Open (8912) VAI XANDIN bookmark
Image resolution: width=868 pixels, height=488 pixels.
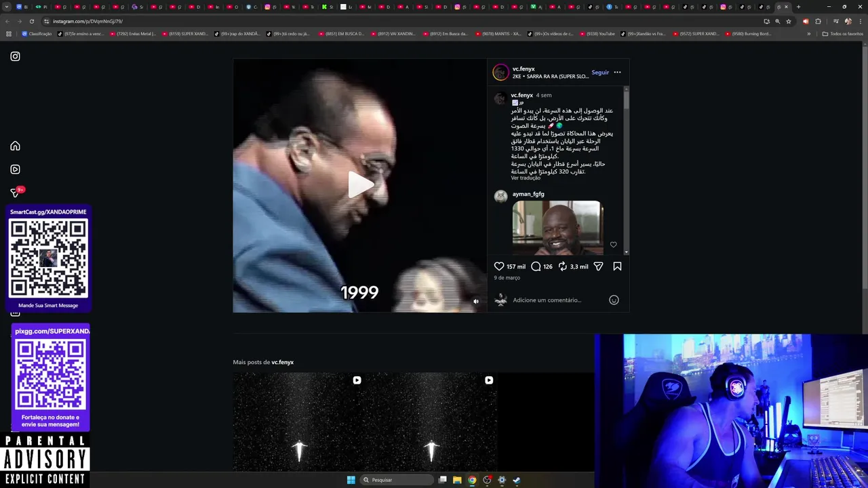393,33
